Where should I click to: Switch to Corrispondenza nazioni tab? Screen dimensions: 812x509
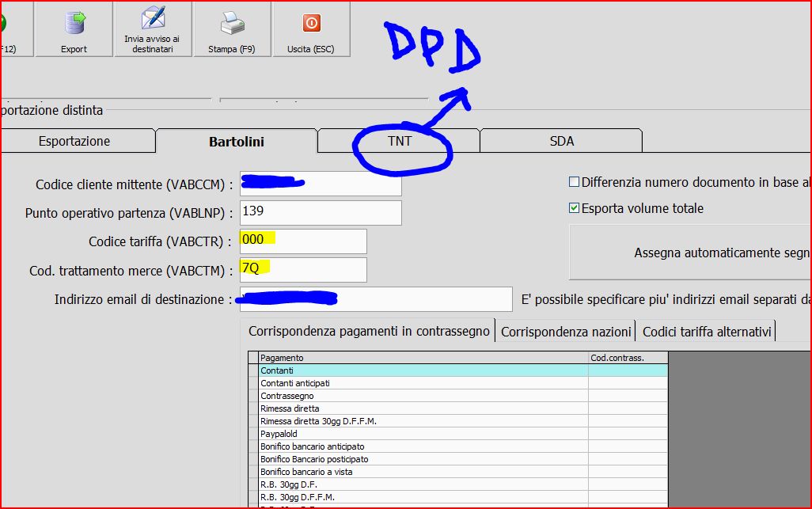point(566,332)
